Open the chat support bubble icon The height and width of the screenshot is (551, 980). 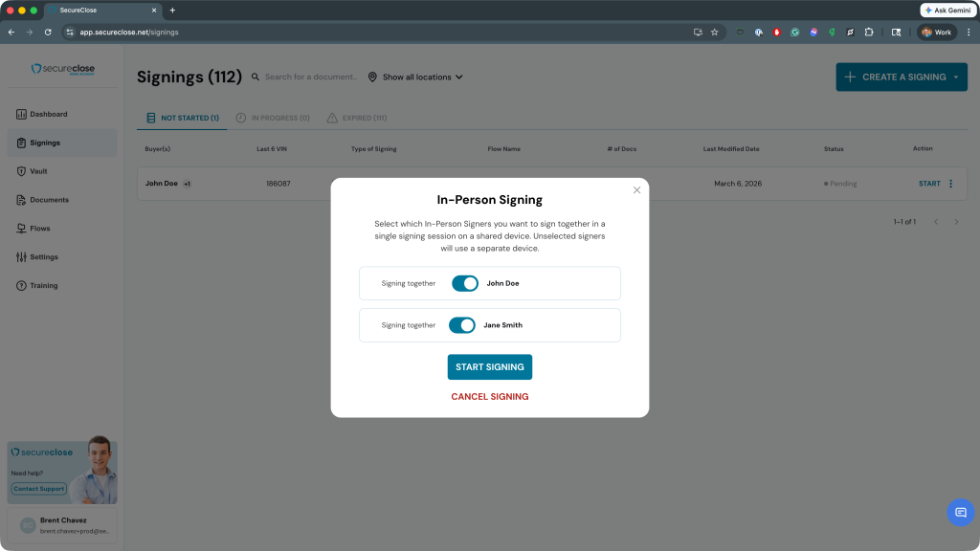[960, 513]
